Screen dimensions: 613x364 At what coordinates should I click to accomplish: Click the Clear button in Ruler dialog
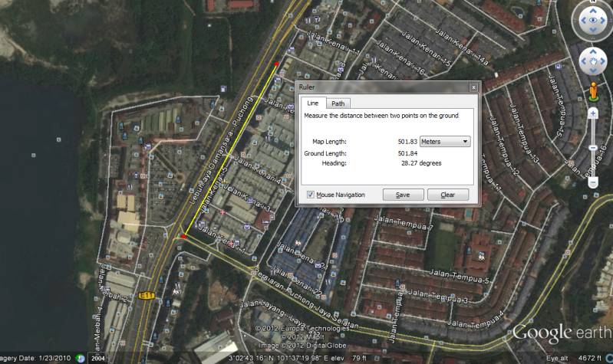[448, 195]
